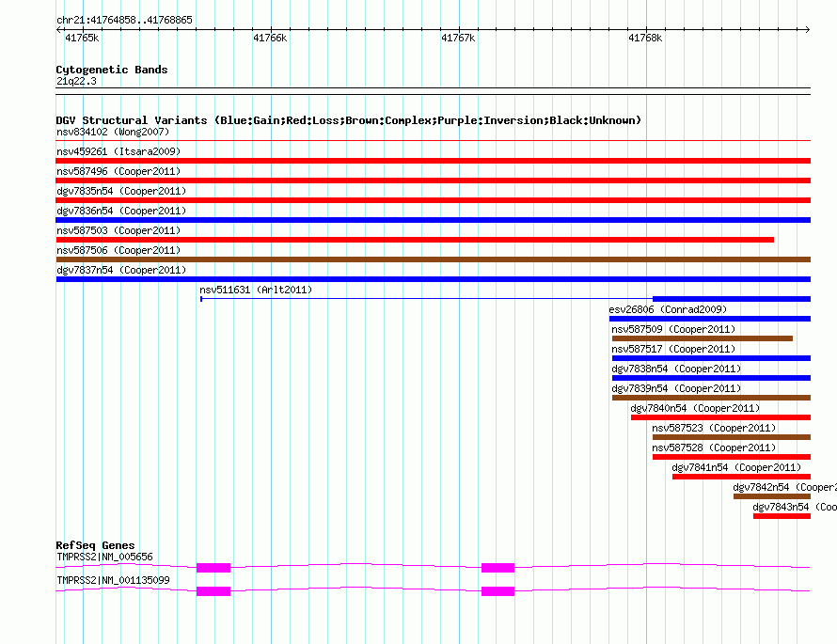Click the blue bar under esv26806
This screenshot has height=644, width=837.
click(x=710, y=319)
